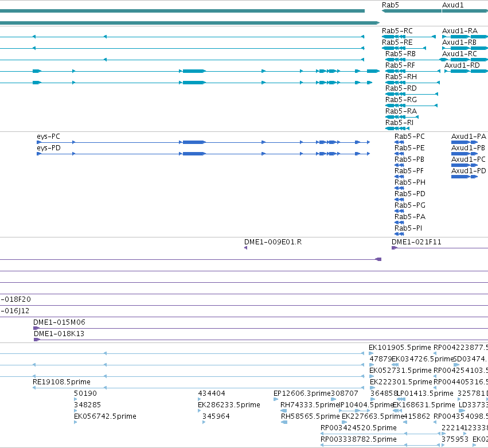
Task: Select the RE19108.5prime EST
Action: (x=61, y=382)
